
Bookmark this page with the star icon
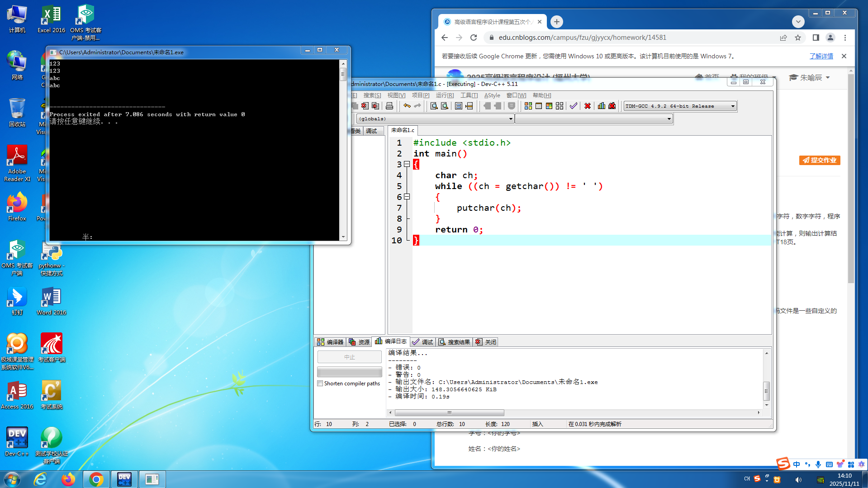(798, 38)
